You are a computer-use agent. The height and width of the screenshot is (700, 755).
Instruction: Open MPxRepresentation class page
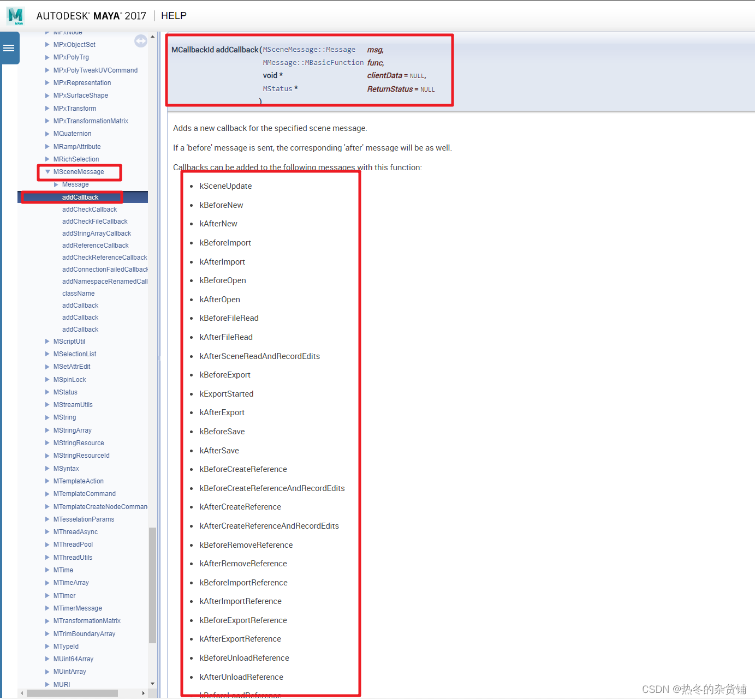click(x=82, y=83)
